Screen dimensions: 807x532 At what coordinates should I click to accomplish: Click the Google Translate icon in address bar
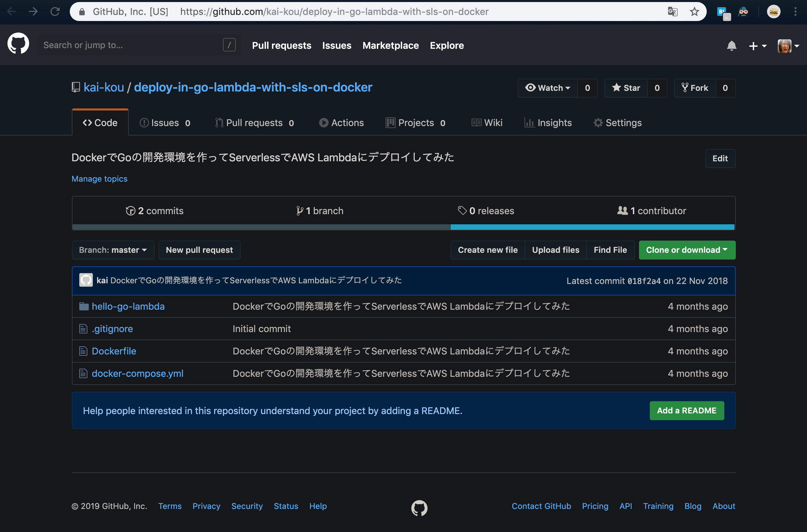click(672, 11)
